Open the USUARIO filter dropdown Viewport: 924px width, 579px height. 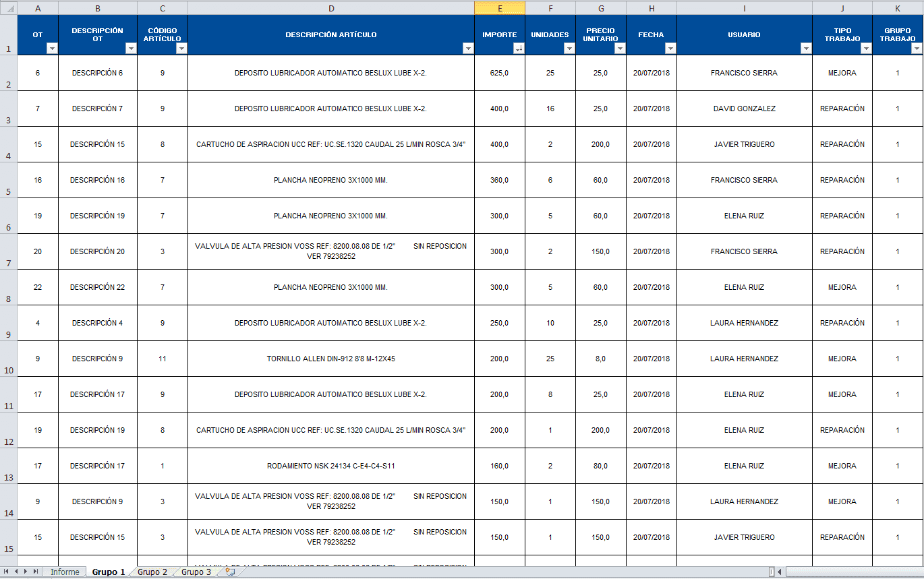(806, 49)
